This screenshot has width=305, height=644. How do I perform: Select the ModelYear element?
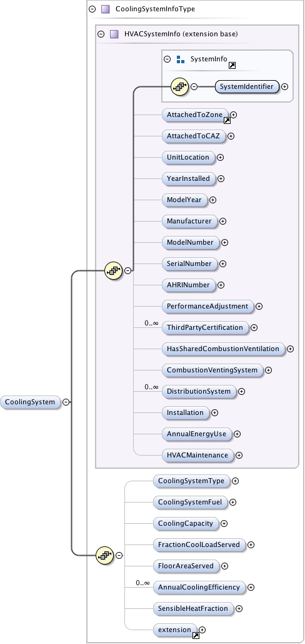coord(184,200)
